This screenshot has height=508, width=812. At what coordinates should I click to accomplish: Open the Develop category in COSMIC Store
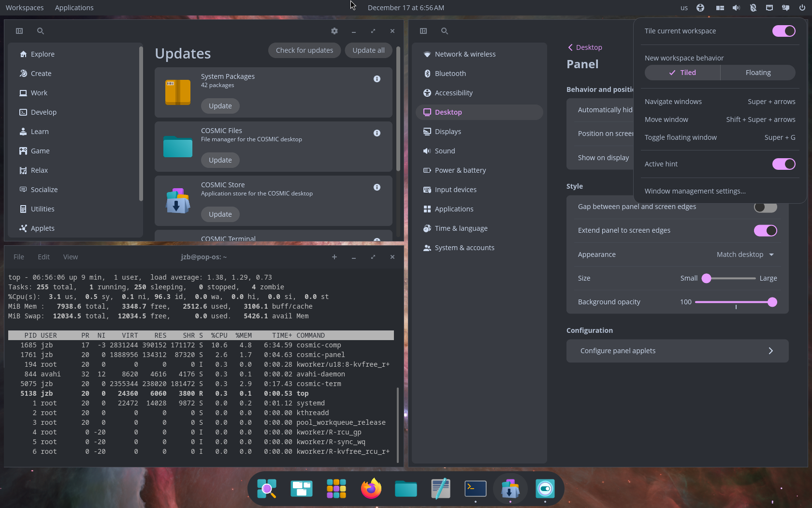pyautogui.click(x=43, y=112)
